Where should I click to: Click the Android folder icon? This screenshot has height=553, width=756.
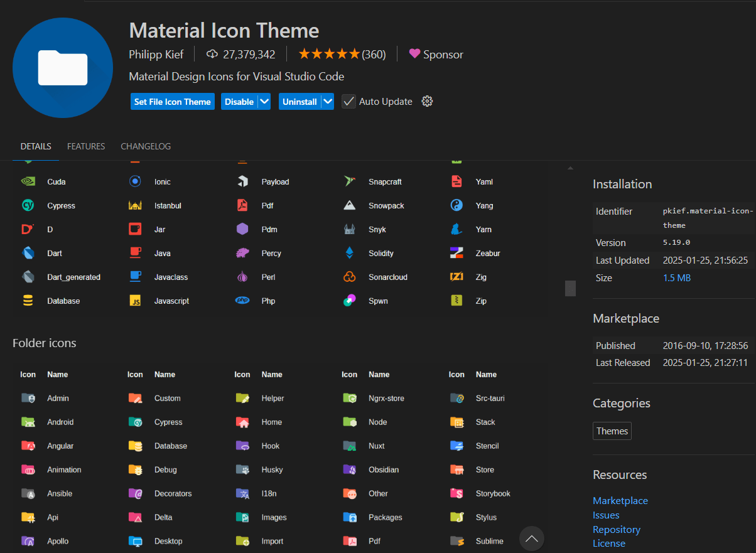click(28, 422)
